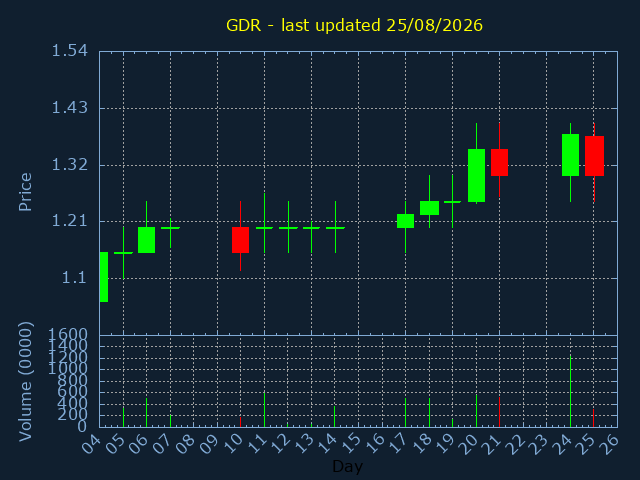Click the x-axis day label 22
This screenshot has width=640, height=480.
coord(516,444)
